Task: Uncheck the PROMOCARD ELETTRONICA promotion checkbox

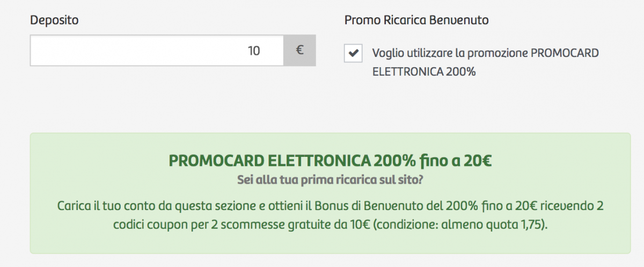Action: 353,53
